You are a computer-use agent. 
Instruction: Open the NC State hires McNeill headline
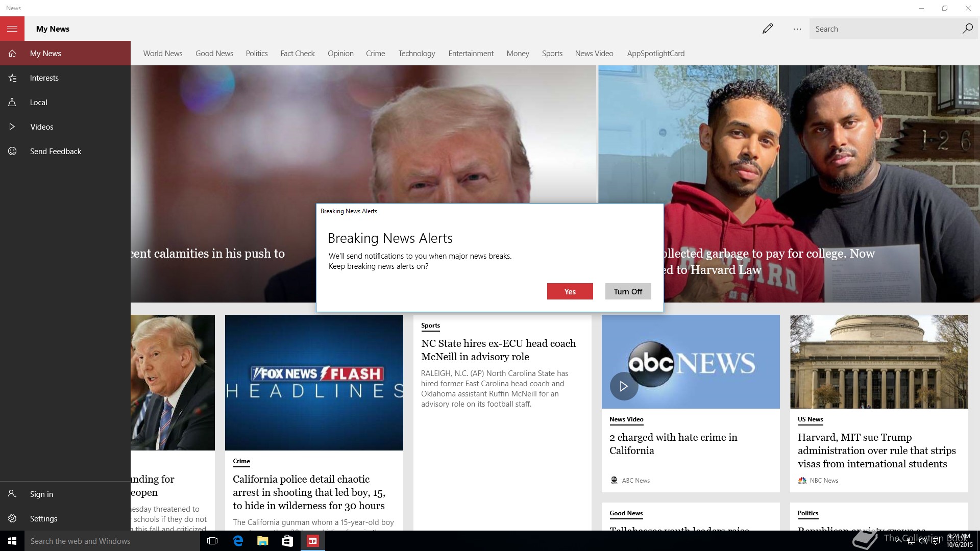[x=499, y=350]
